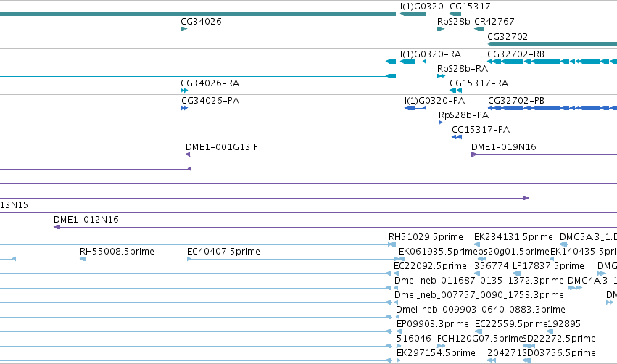Click the l(1)G0320 gene label
617x364 pixels.
(x=422, y=7)
